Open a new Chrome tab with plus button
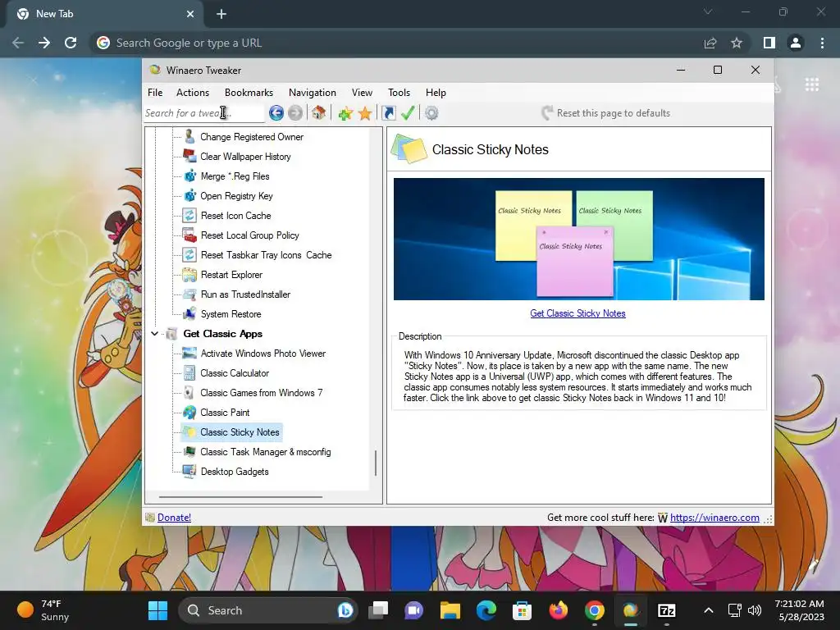Screen dimensions: 840x630 (221, 14)
